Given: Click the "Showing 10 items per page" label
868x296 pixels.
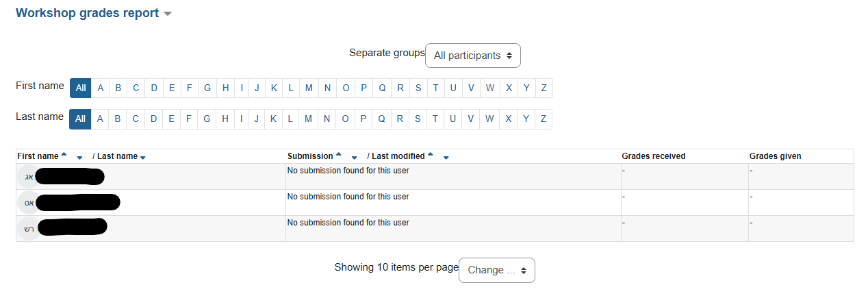Looking at the screenshot, I should click(396, 267).
